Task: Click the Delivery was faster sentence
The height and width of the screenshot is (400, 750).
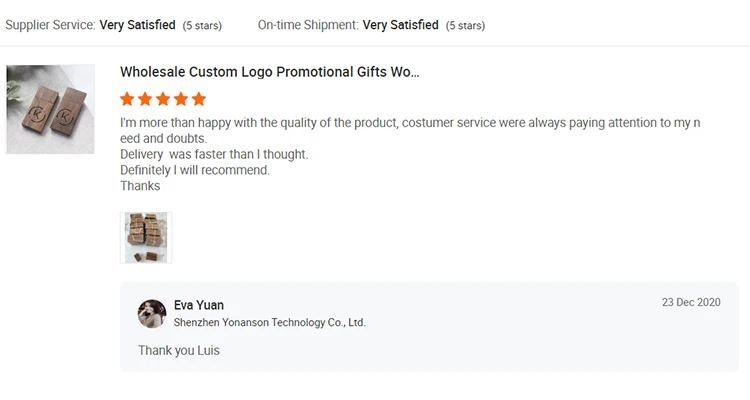Action: click(214, 154)
